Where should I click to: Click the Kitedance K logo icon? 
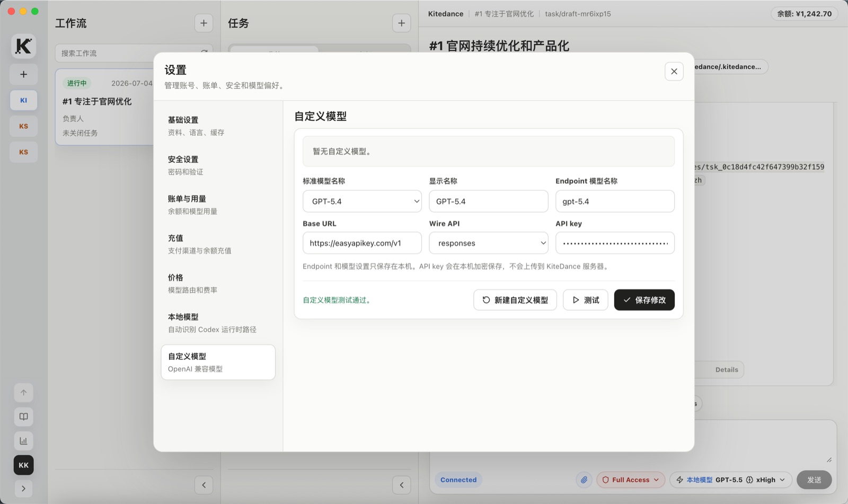pyautogui.click(x=23, y=46)
